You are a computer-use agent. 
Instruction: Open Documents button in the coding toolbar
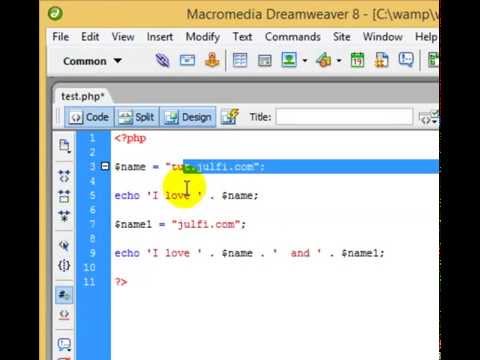(x=64, y=146)
